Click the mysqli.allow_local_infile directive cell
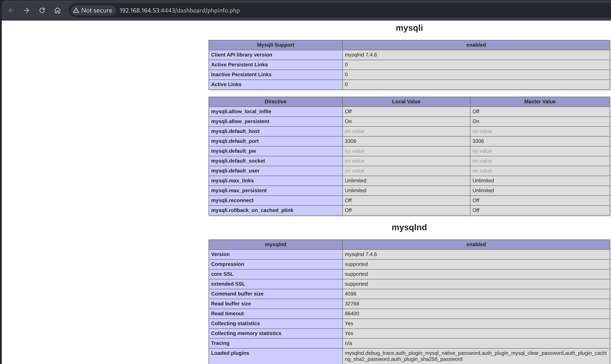Screen dimensions: 611x364 [241, 111]
